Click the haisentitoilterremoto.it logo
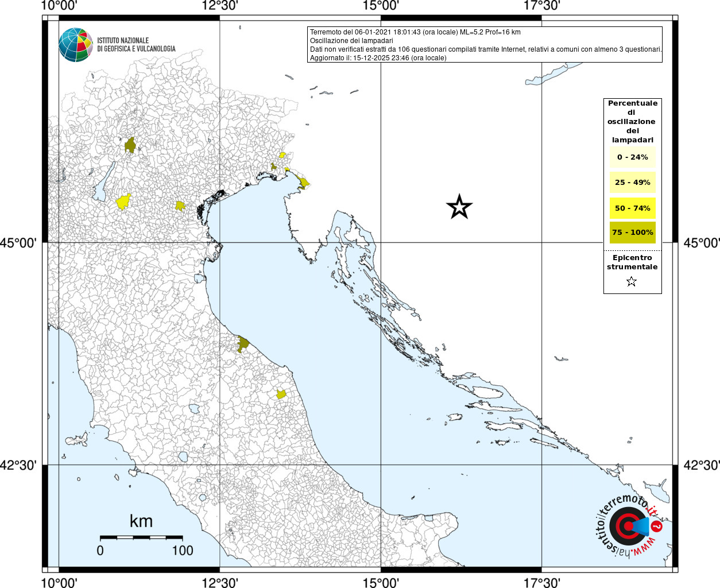 (x=629, y=525)
